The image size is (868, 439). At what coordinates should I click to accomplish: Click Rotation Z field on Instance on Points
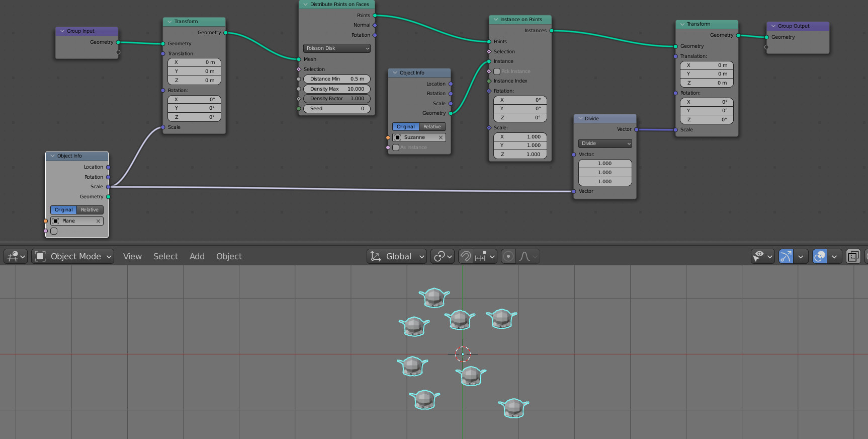click(x=520, y=118)
